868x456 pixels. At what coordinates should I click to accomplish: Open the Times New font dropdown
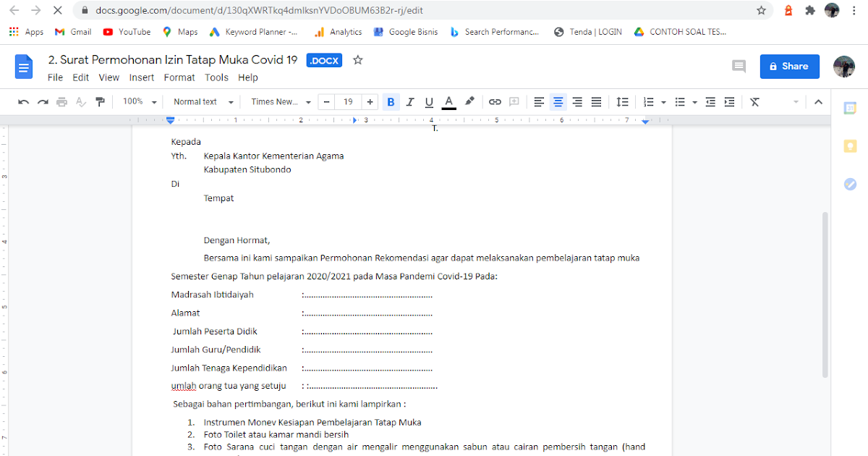(x=281, y=102)
